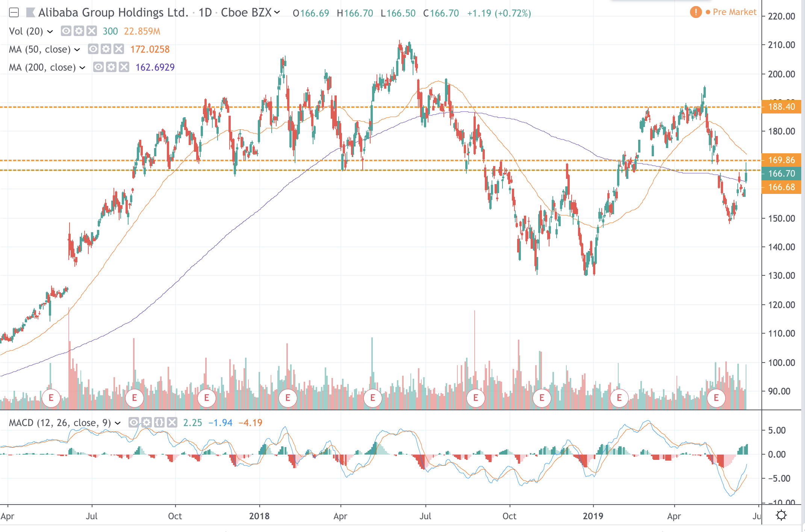
Task: Click the 2019 label on time axis
Action: (x=593, y=516)
